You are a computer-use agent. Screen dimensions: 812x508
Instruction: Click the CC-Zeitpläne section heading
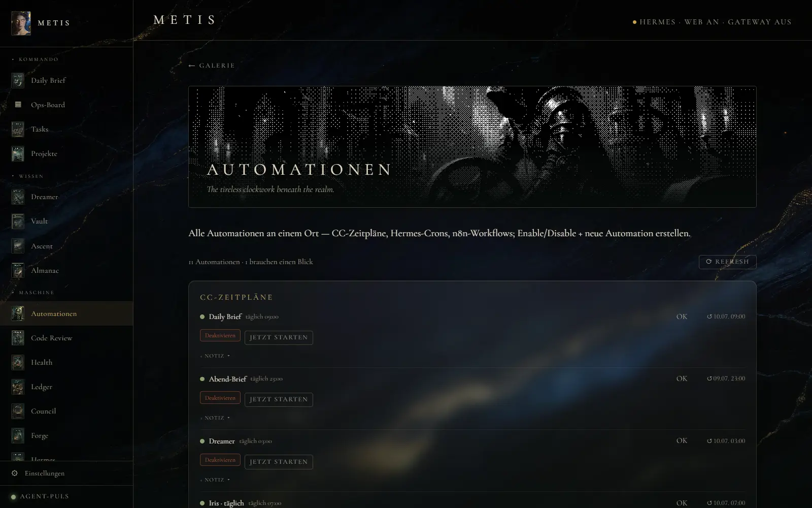(x=236, y=297)
